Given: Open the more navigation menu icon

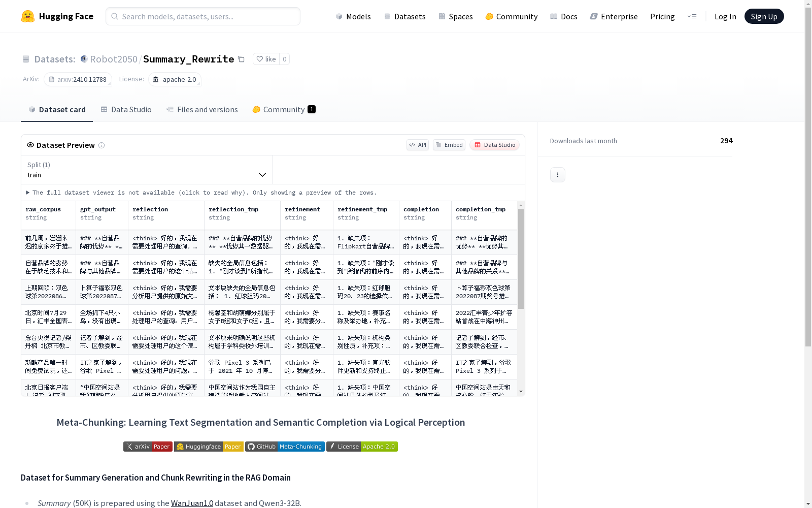Looking at the screenshot, I should [692, 16].
